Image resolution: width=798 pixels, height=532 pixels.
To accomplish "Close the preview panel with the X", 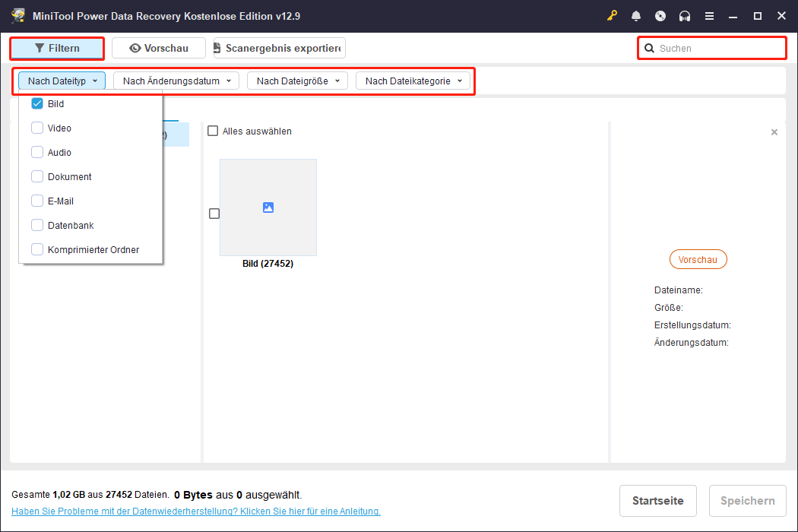I will point(774,132).
